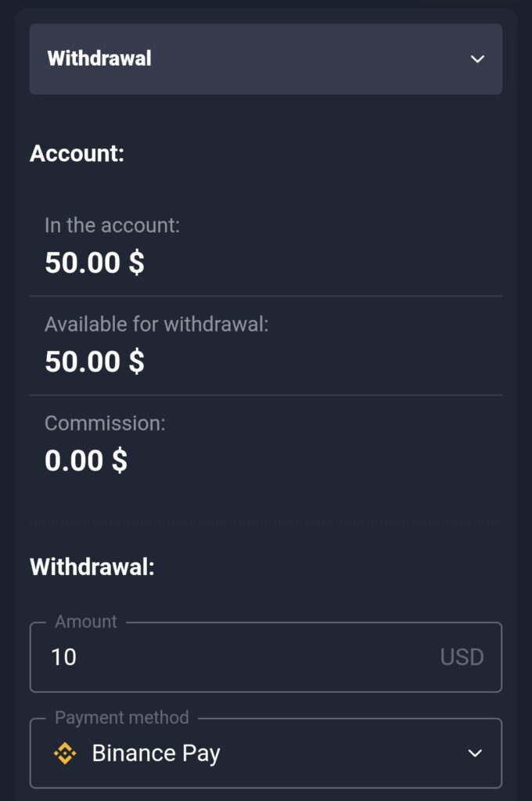Viewport: 532px width, 801px height.
Task: Select the 0.00 $ commission value
Action: click(x=85, y=460)
